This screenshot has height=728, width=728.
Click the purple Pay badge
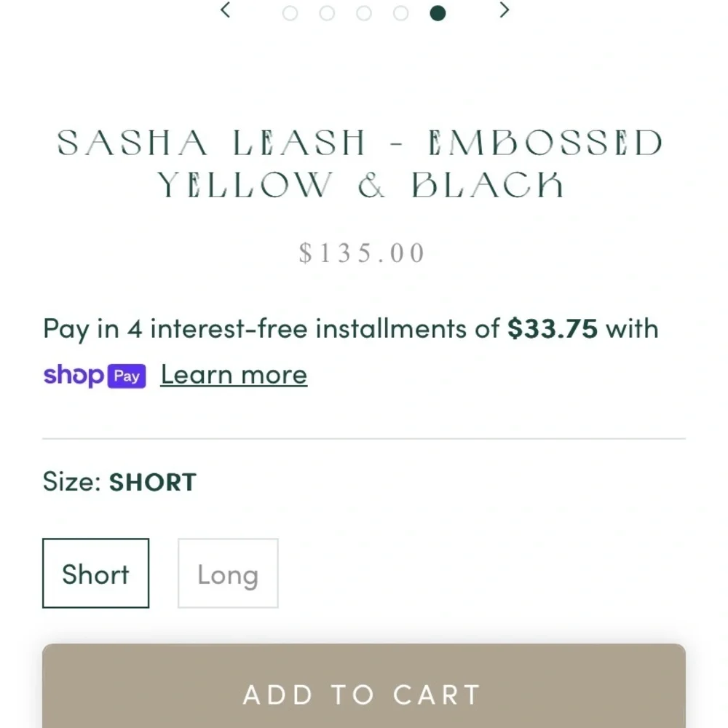[x=127, y=376]
